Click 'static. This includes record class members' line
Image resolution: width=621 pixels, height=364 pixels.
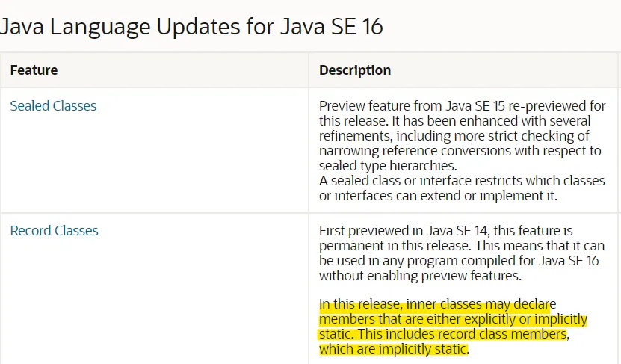click(442, 334)
